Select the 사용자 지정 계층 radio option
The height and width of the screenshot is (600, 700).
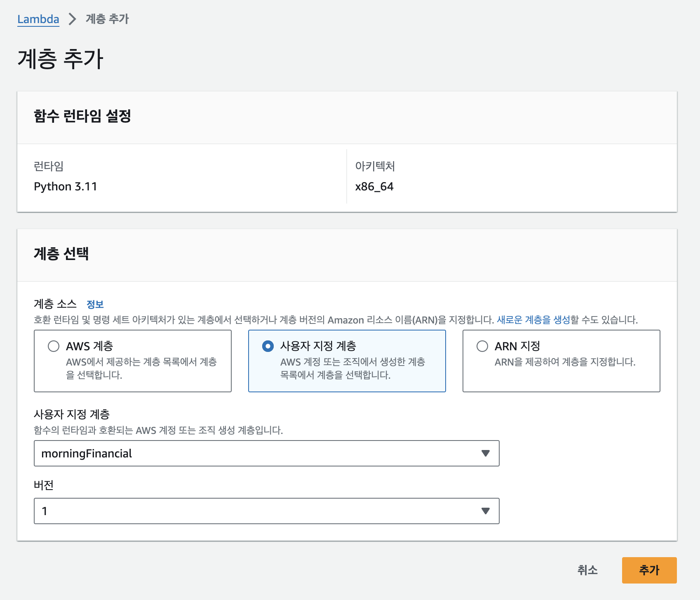pyautogui.click(x=268, y=346)
